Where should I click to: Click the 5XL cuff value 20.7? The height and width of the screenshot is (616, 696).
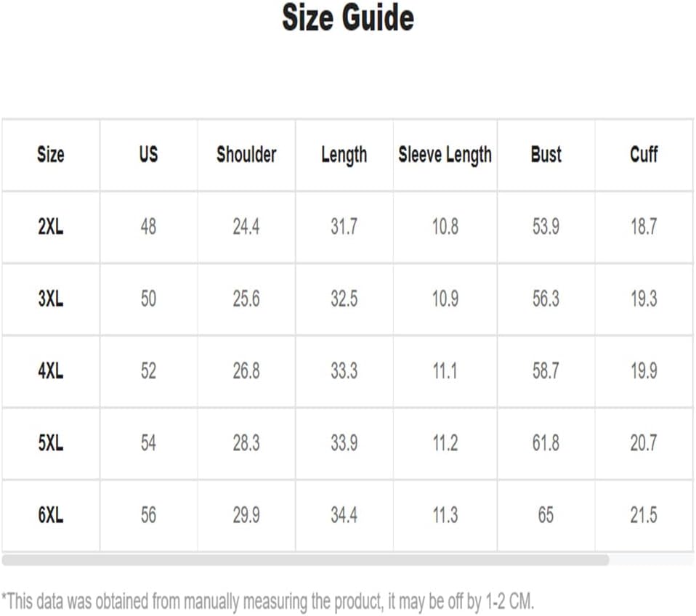coord(644,443)
